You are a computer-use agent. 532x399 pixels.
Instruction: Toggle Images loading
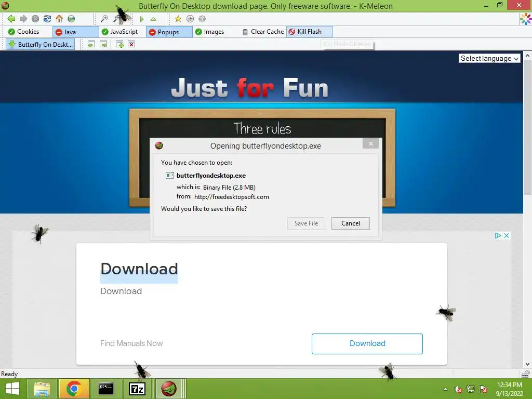(210, 32)
